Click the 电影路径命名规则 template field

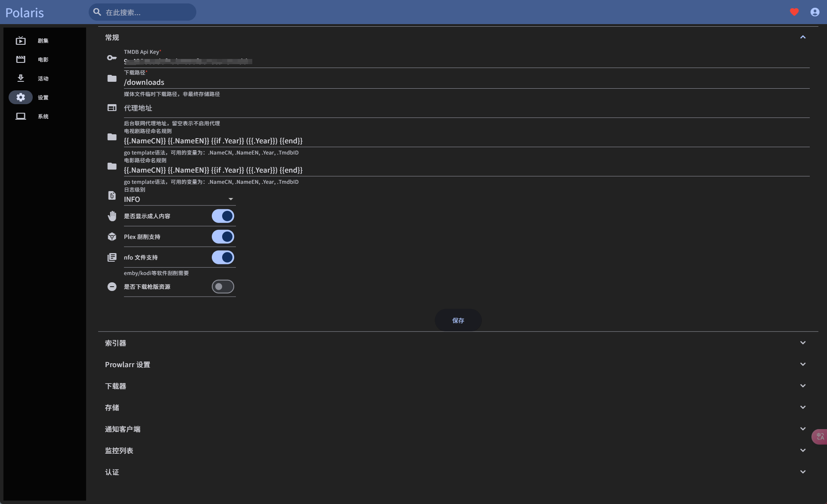pos(467,167)
